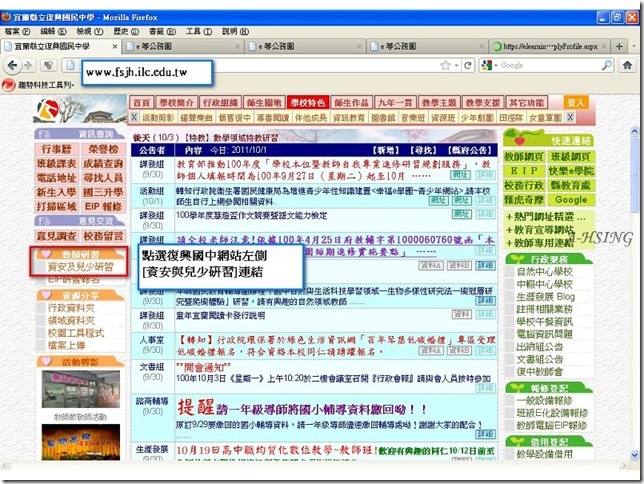Open the 雅虎奇摩 quick link
This screenshot has width=644, height=484.
point(524,200)
